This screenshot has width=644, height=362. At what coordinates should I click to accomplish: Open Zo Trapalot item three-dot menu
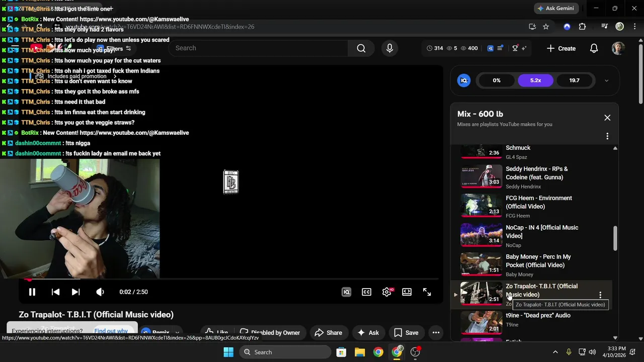point(600,295)
